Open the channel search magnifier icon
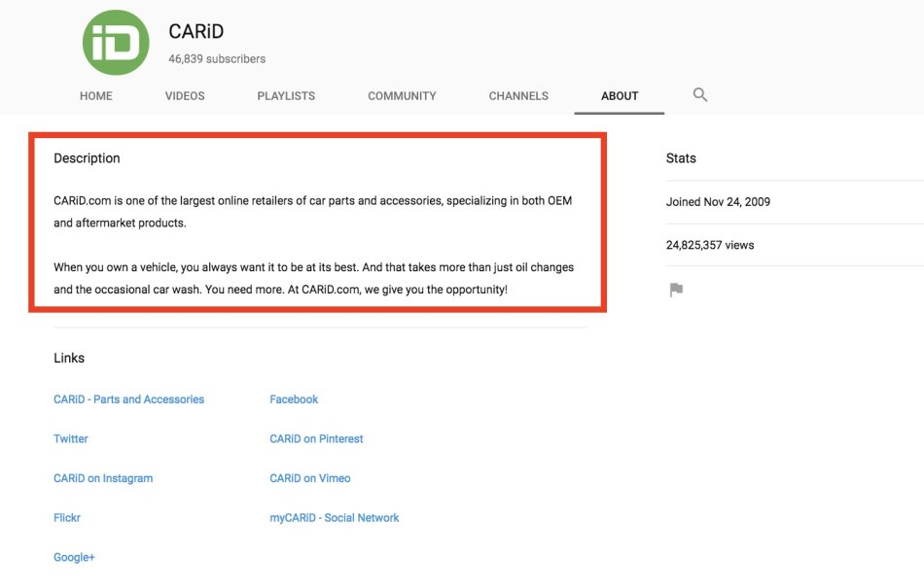The height and width of the screenshot is (587, 924). click(x=699, y=95)
